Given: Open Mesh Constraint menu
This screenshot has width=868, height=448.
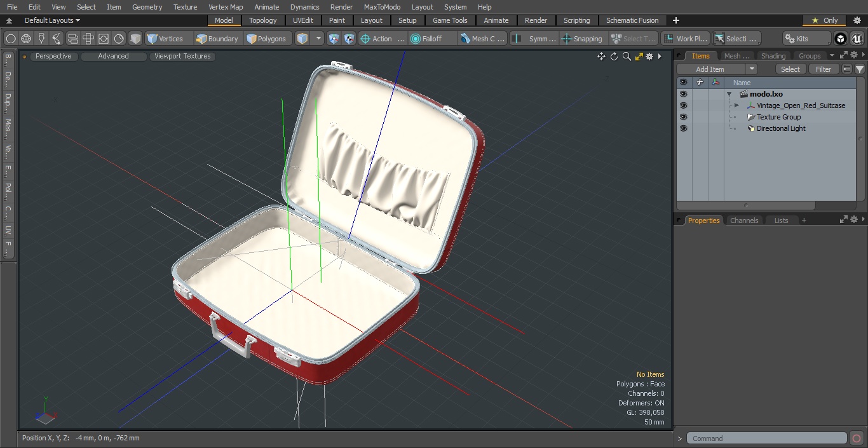Looking at the screenshot, I should click(x=482, y=39).
